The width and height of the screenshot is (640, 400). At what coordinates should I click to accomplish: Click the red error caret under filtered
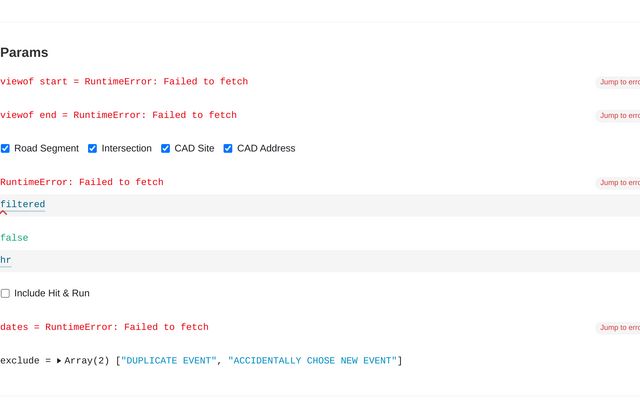(x=4, y=213)
